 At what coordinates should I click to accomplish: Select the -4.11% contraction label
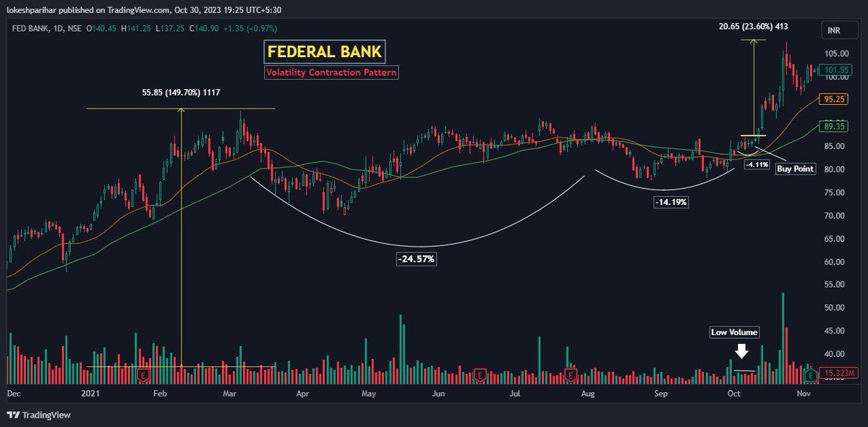pyautogui.click(x=756, y=165)
